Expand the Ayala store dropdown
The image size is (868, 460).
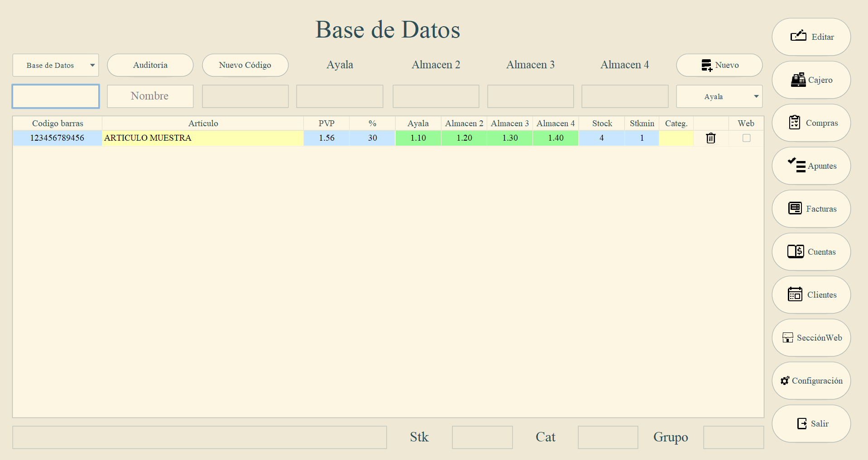click(x=719, y=96)
